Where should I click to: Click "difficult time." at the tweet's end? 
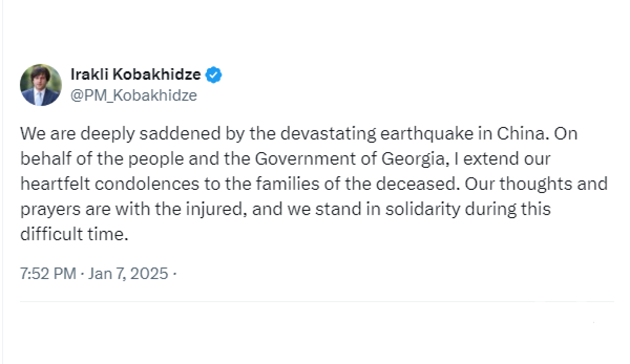[74, 234]
